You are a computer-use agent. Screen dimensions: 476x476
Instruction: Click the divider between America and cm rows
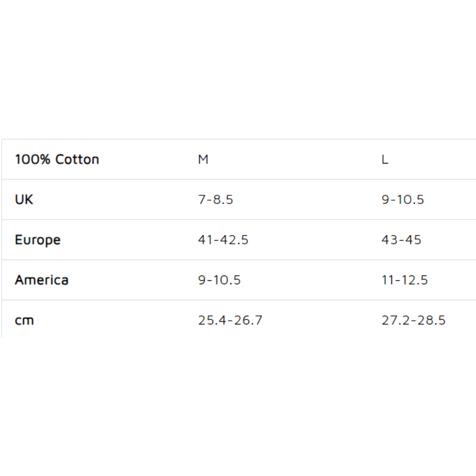[x=238, y=300]
